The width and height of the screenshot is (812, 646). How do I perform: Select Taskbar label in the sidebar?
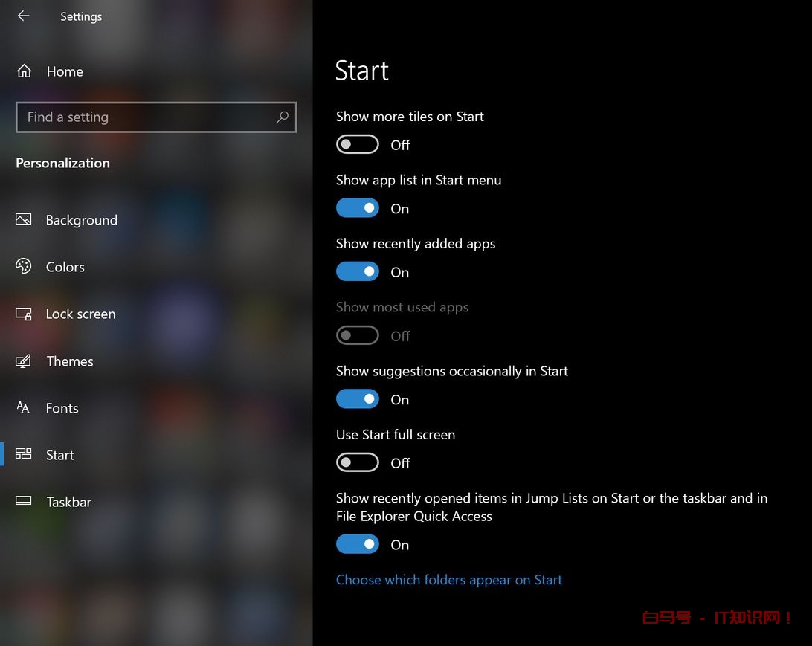pos(68,502)
